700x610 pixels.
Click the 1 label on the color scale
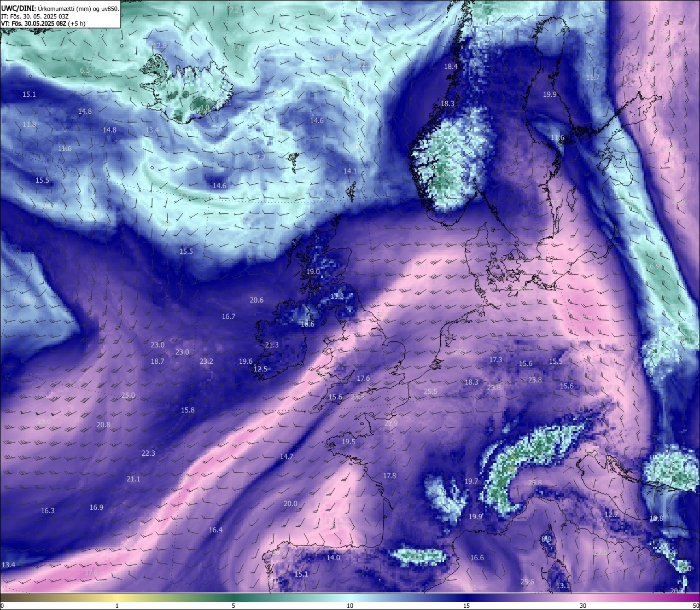click(117, 606)
